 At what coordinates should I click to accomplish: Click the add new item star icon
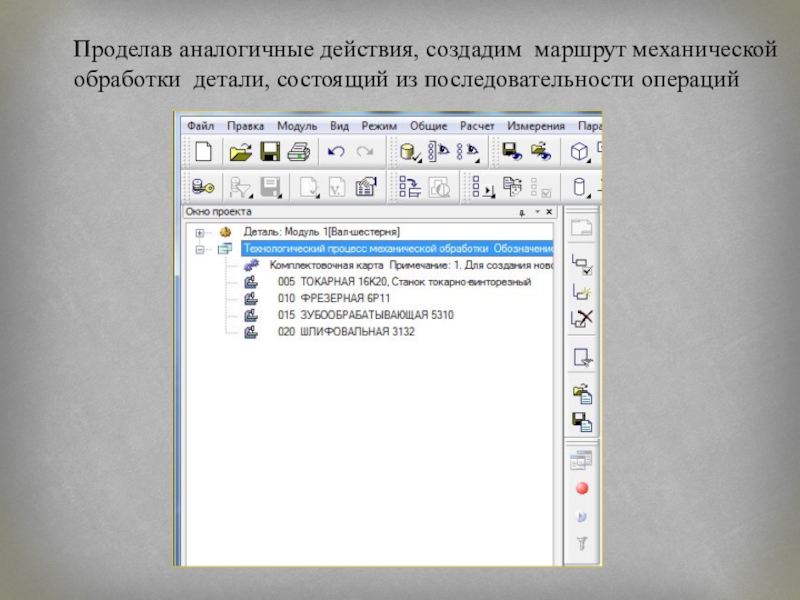(x=582, y=292)
